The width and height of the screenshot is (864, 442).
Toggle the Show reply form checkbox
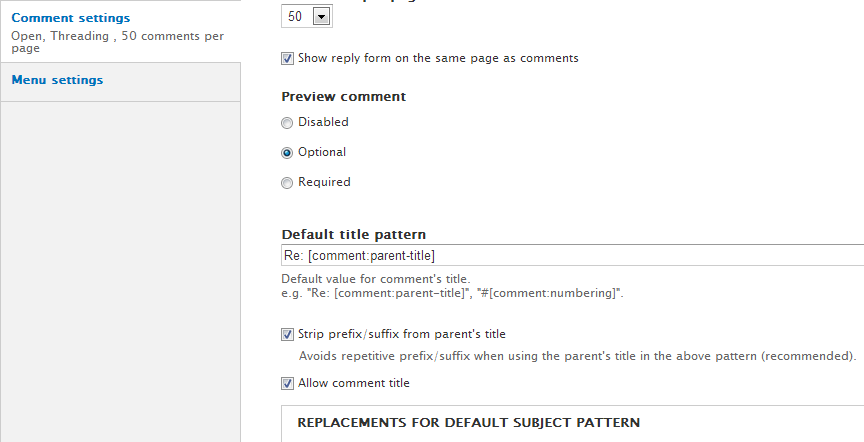click(x=288, y=59)
